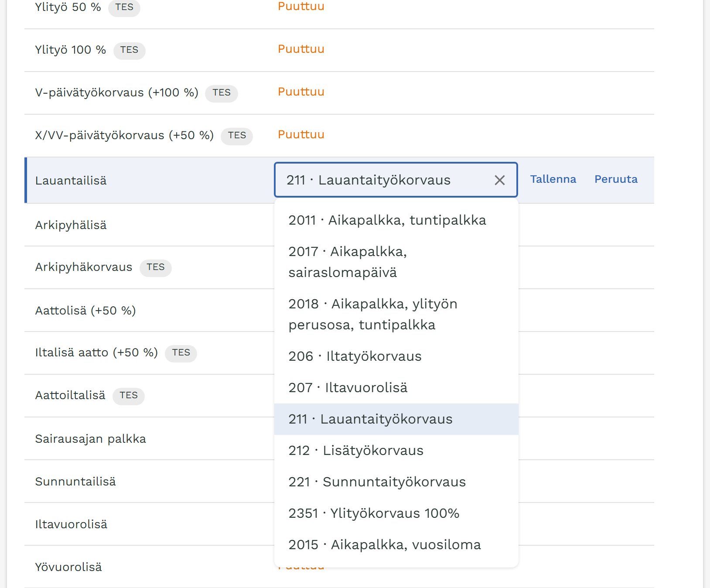Select 2015 · Aikapalkka, vuosiloma option

point(396,545)
